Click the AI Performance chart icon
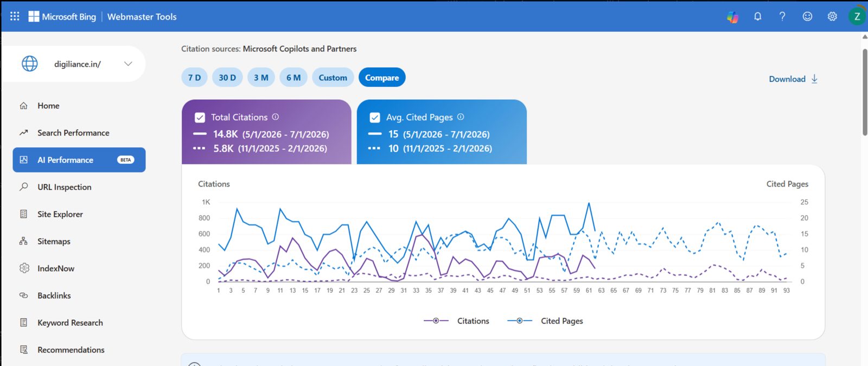The image size is (868, 366). tap(23, 160)
